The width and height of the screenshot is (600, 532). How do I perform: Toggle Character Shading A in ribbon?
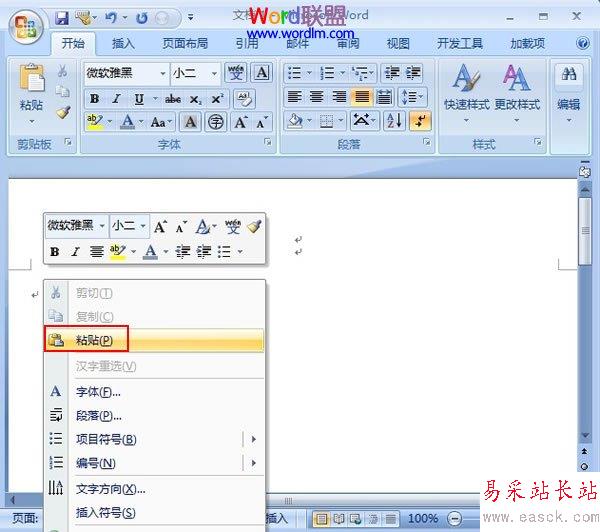191,122
